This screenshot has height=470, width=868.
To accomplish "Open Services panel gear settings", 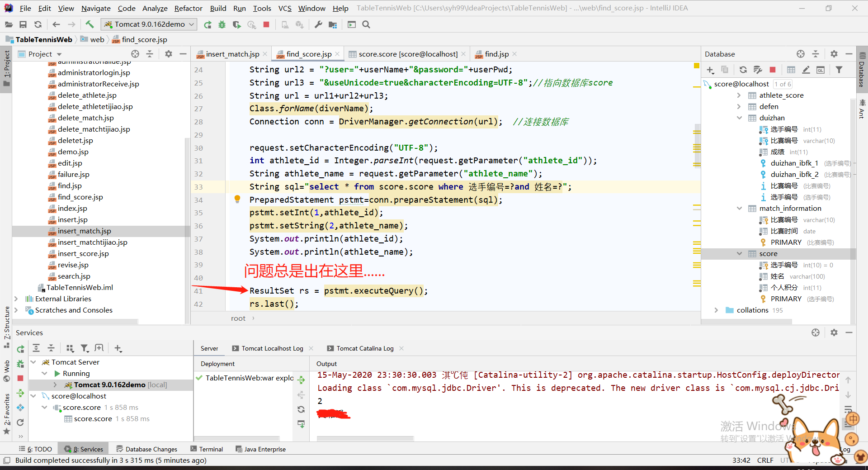I will click(x=834, y=332).
